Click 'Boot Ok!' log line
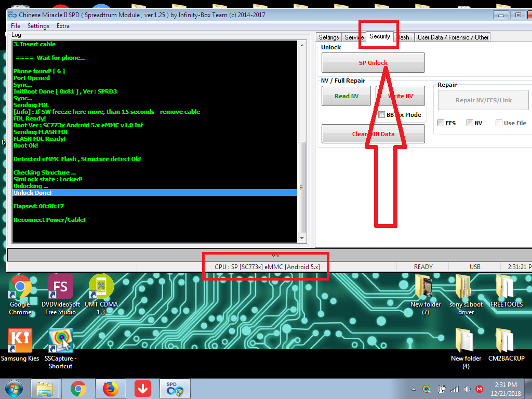This screenshot has height=399, width=532. [x=26, y=145]
